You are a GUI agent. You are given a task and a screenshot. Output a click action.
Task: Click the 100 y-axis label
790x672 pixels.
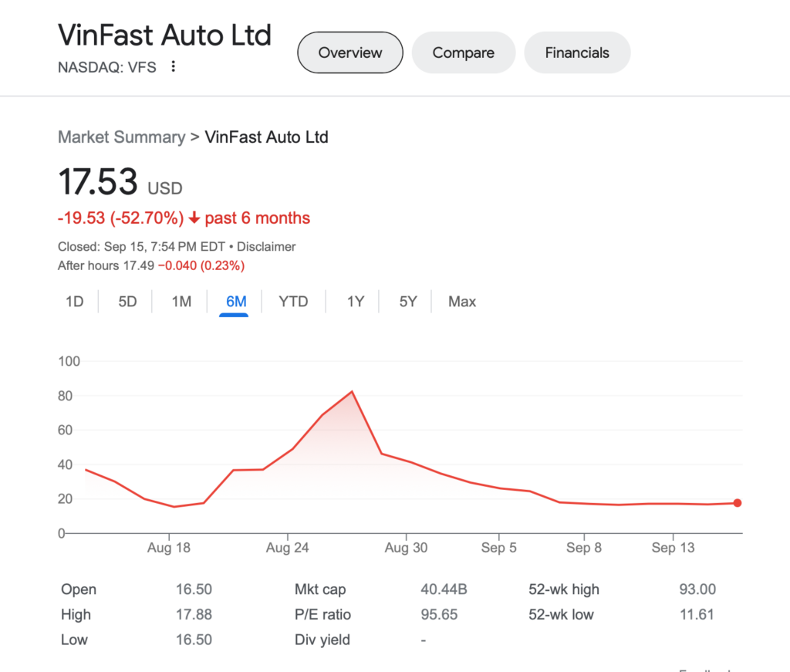pos(69,361)
